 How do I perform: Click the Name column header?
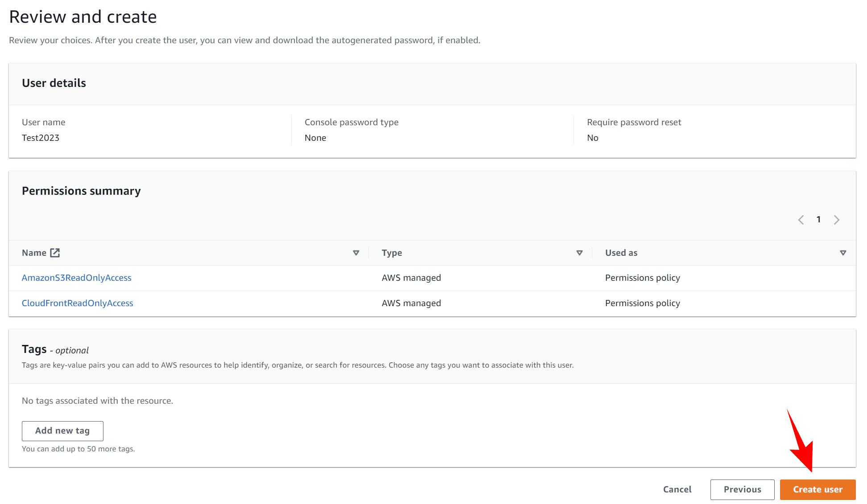click(x=34, y=253)
